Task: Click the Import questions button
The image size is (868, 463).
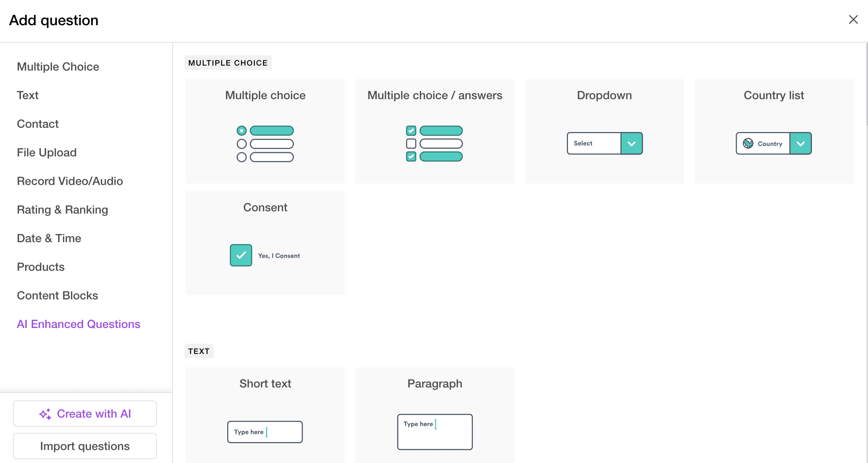Action: point(85,446)
